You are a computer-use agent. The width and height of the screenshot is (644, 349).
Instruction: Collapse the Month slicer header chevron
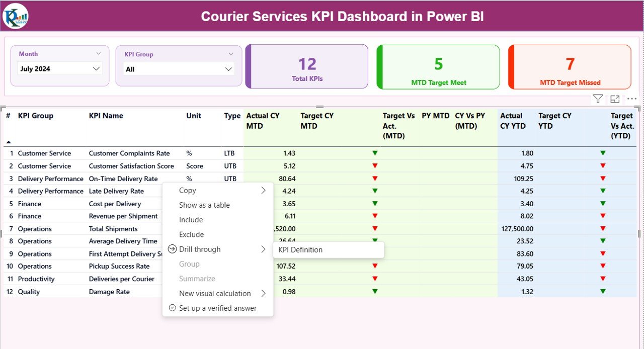98,53
